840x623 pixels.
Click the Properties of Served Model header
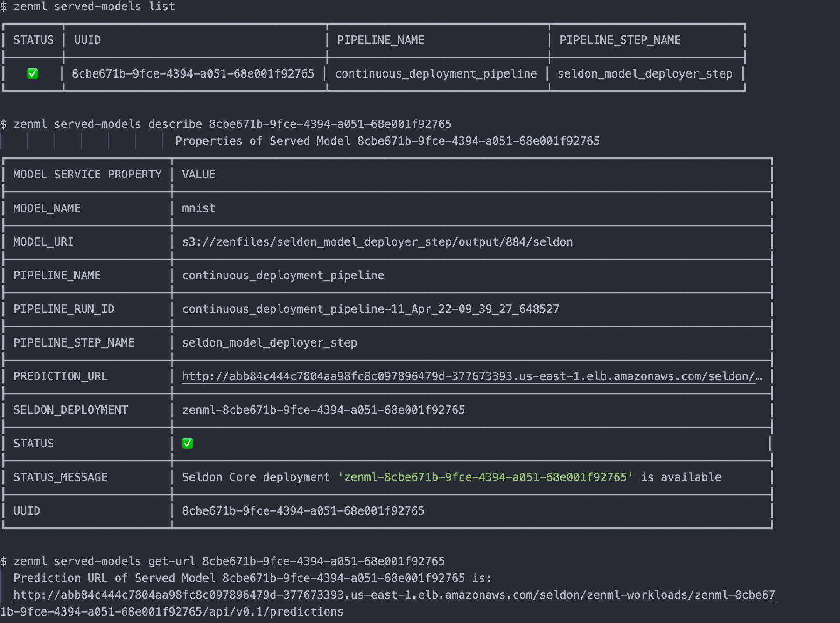point(387,141)
